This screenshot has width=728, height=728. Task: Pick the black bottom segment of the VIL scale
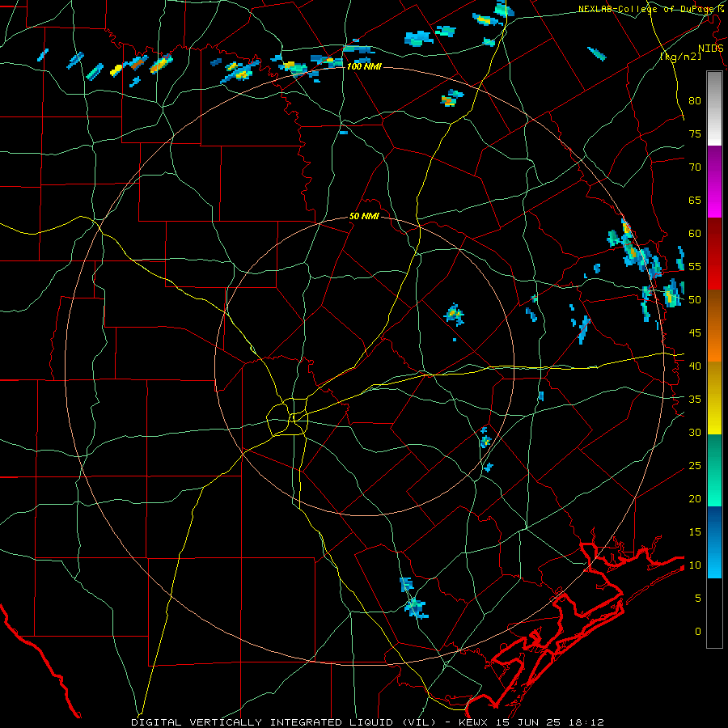(714, 613)
